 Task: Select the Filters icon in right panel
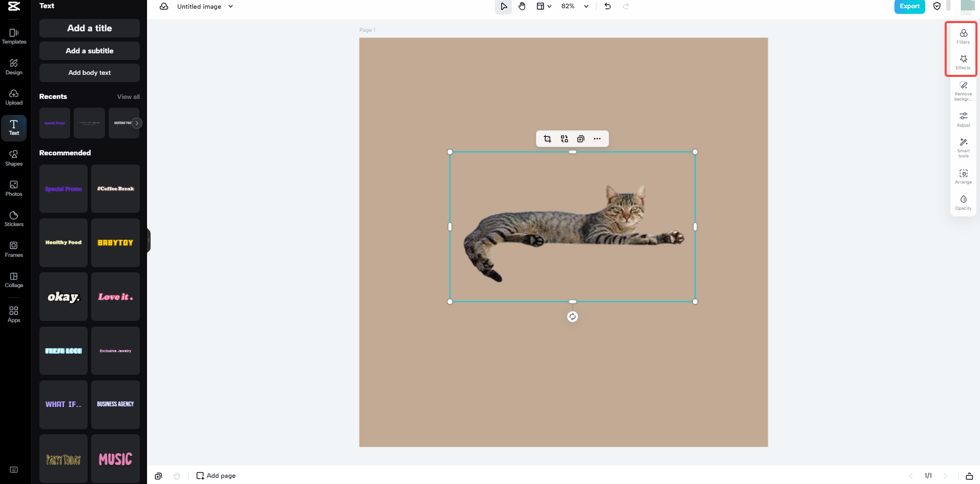pos(963,36)
